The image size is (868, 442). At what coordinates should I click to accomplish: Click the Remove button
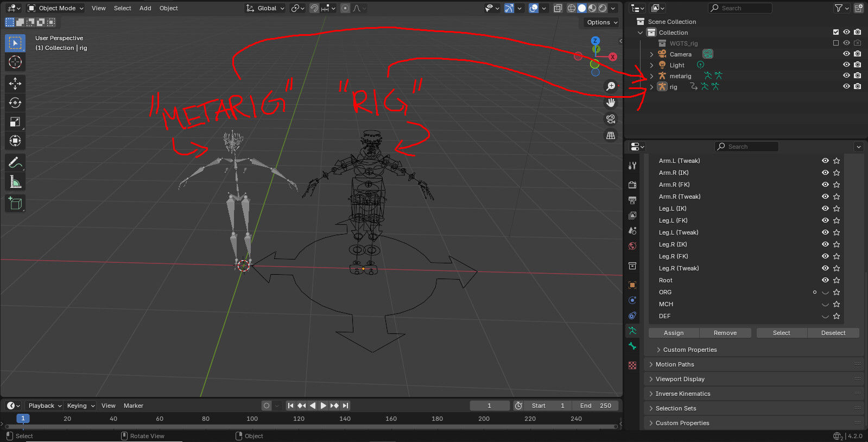coord(725,333)
